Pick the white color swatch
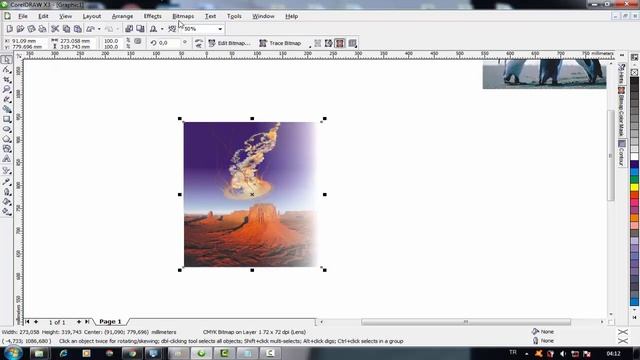This screenshot has height=360, width=640. (634, 157)
